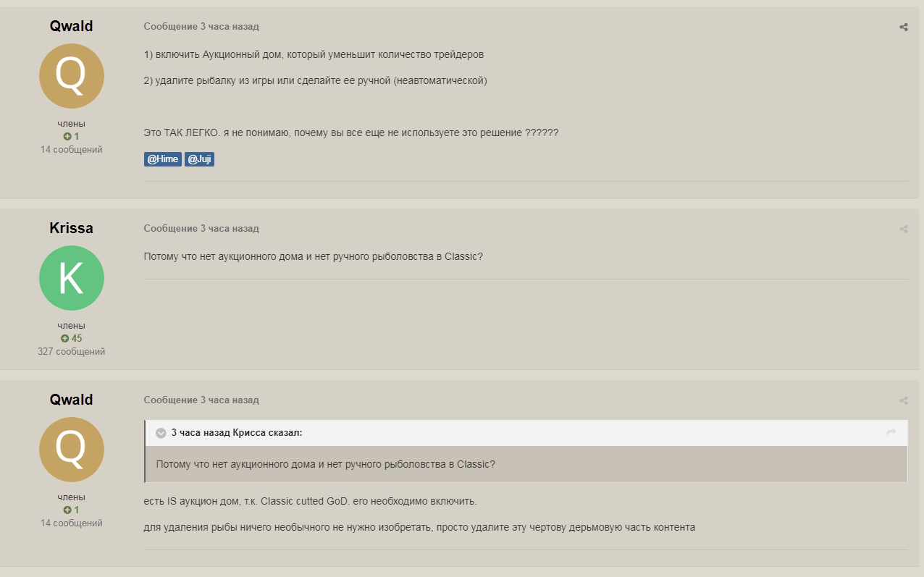Click Krissa's reputation plus 45 badge
924x577 pixels.
pos(71,338)
